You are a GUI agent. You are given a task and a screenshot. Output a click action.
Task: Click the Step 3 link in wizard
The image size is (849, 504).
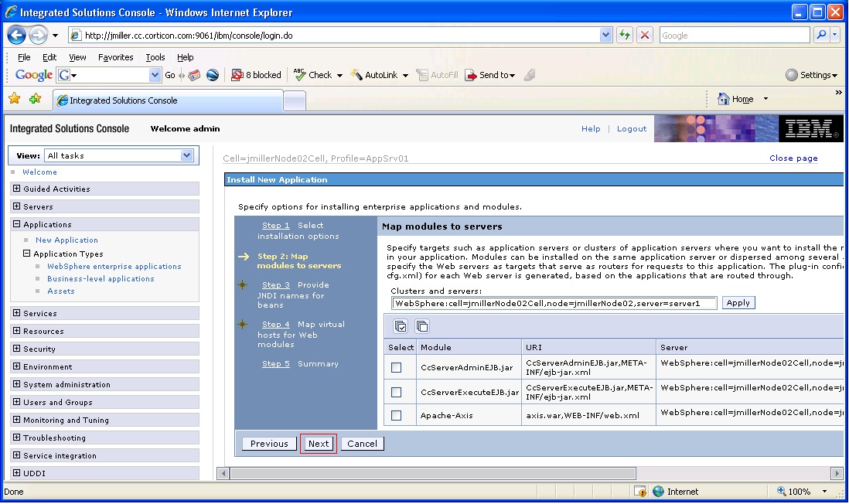pyautogui.click(x=275, y=284)
